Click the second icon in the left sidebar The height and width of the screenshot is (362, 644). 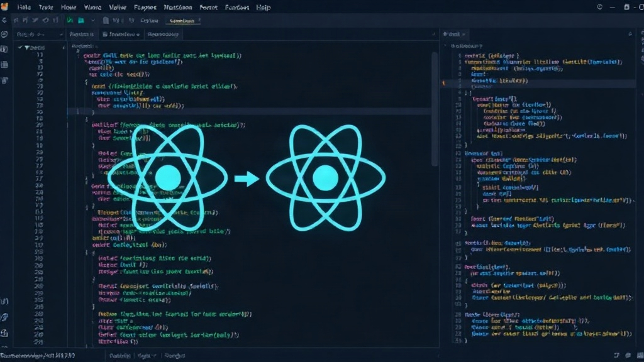pos(4,49)
